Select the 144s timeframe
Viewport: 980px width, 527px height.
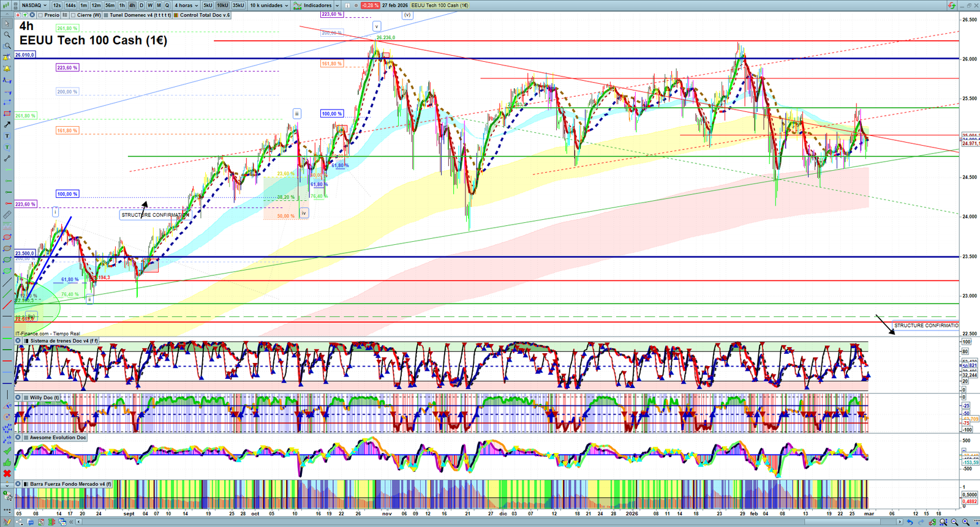pos(70,6)
